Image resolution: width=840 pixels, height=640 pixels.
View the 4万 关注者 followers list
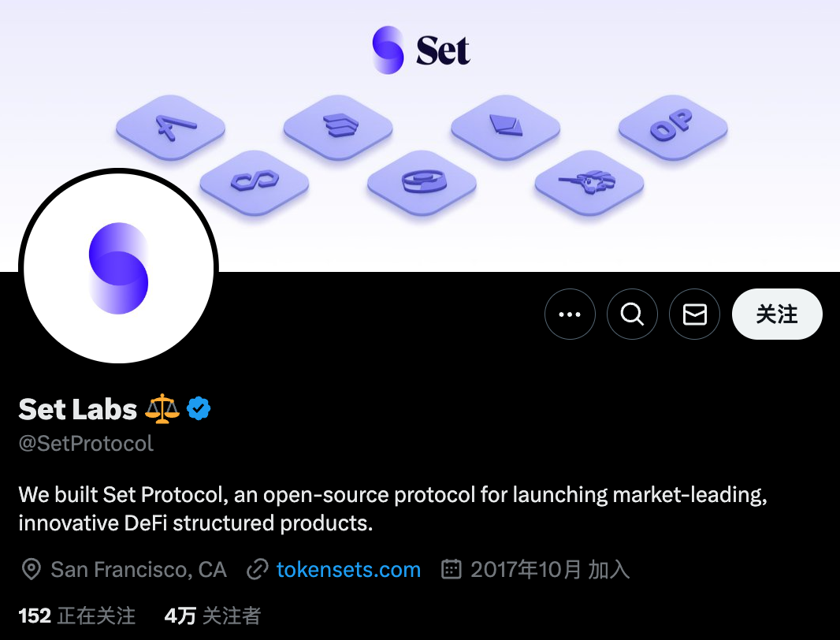click(212, 616)
